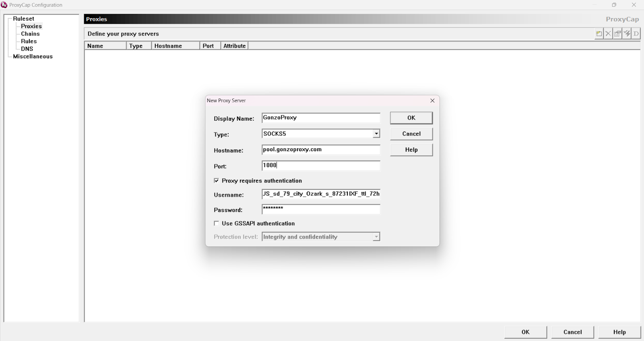Click the Delete proxy X toolbar icon

click(608, 34)
